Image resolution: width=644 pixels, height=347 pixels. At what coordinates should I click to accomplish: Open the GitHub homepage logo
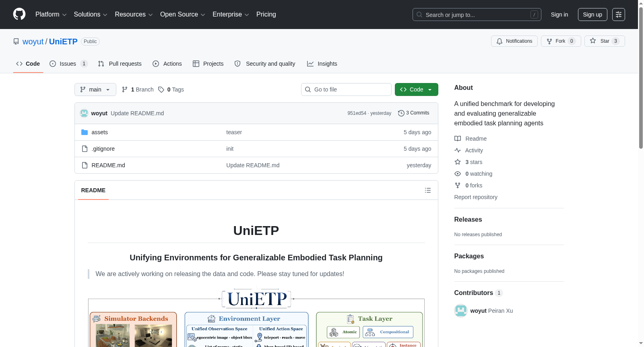tap(19, 14)
